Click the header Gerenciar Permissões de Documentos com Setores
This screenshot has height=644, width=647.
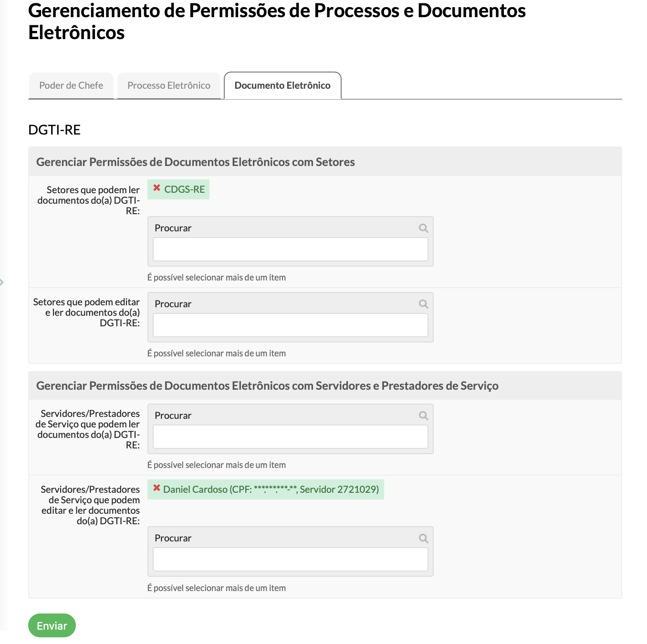pos(196,162)
